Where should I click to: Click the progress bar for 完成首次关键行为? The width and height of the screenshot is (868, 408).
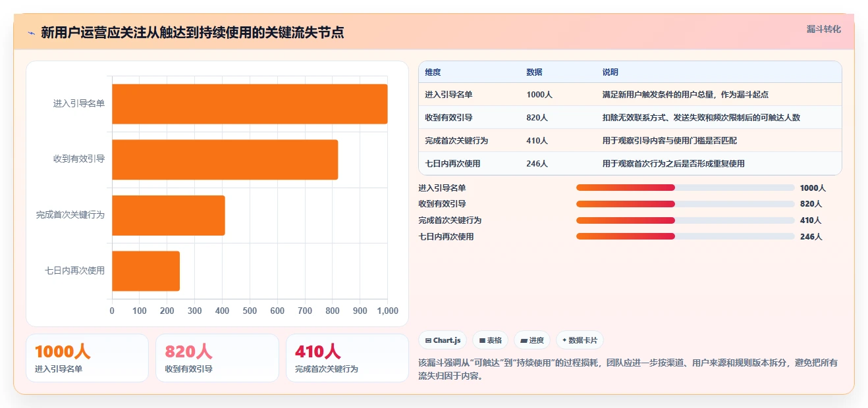click(x=685, y=220)
